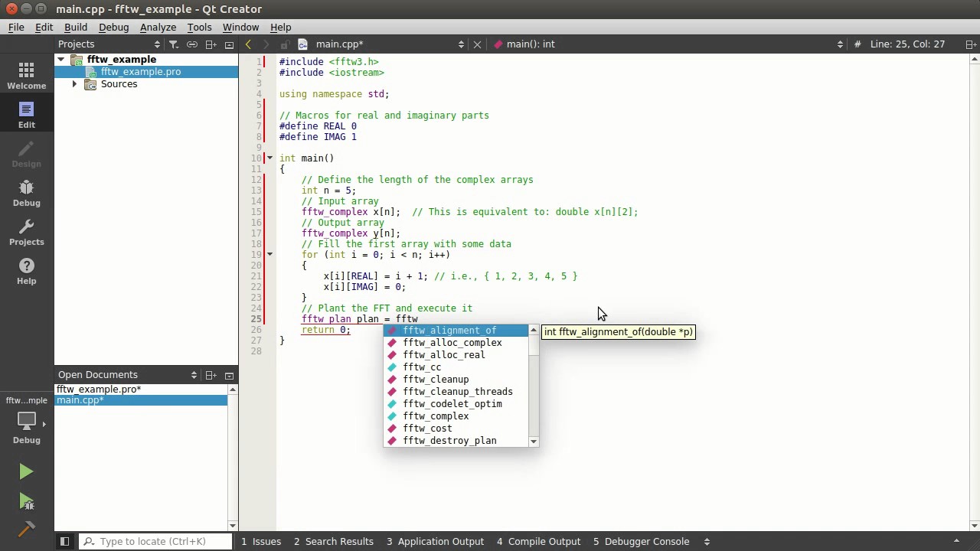Toggle the file lock icon in editor toolbar
This screenshot has width=980, height=551.
[284, 44]
